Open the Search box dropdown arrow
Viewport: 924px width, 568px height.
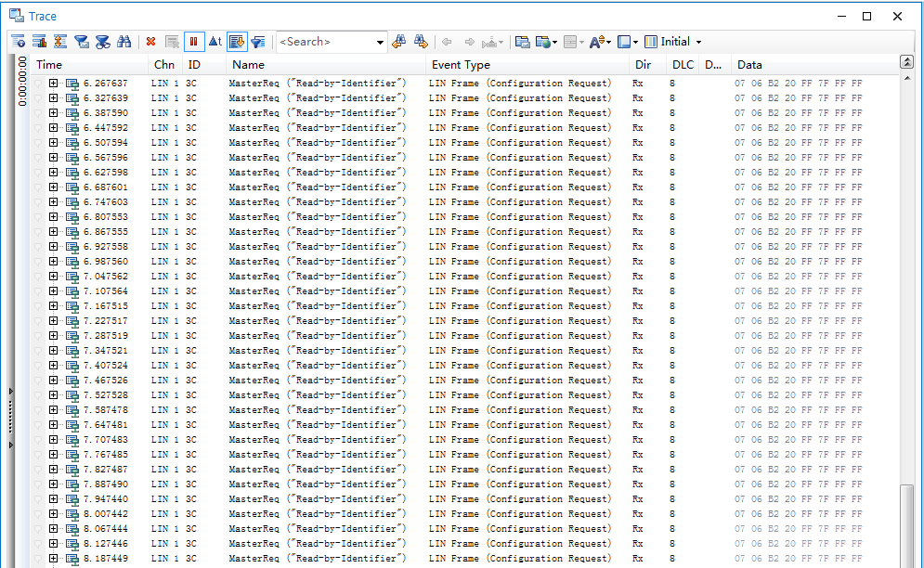pos(380,43)
